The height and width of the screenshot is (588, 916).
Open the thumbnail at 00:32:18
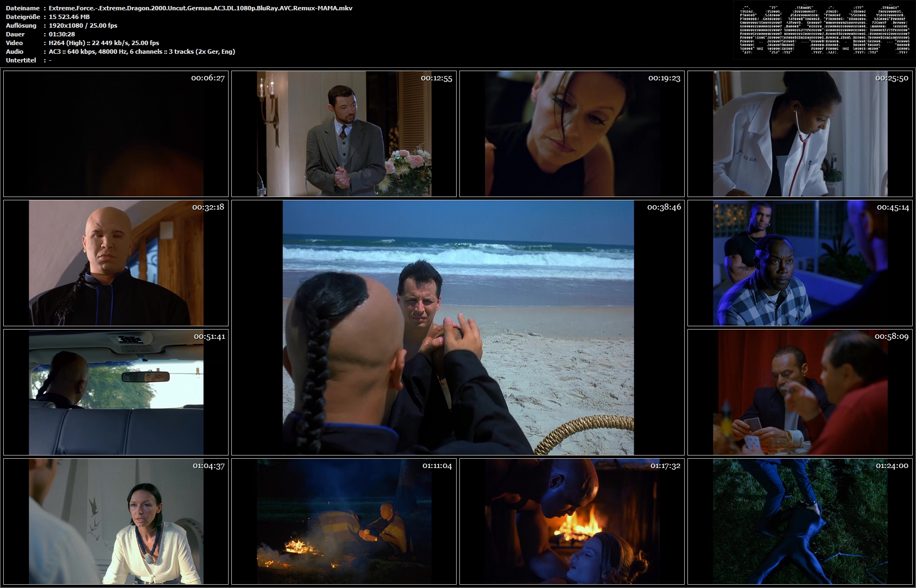pyautogui.click(x=116, y=263)
